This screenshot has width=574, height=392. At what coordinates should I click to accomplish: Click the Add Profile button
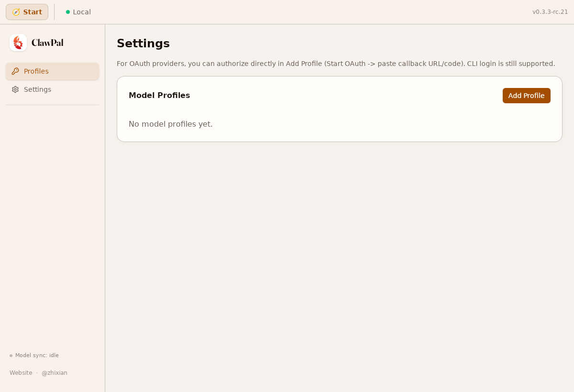point(526,96)
